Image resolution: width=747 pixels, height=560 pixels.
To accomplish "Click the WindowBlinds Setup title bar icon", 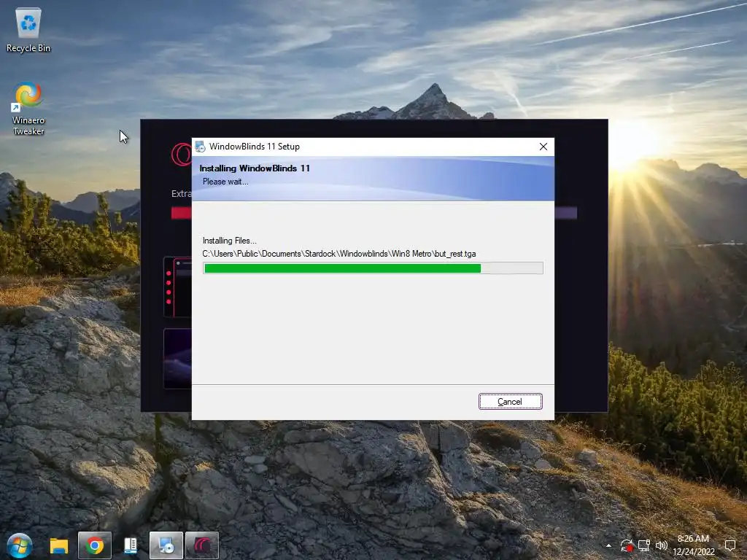I will 200,147.
